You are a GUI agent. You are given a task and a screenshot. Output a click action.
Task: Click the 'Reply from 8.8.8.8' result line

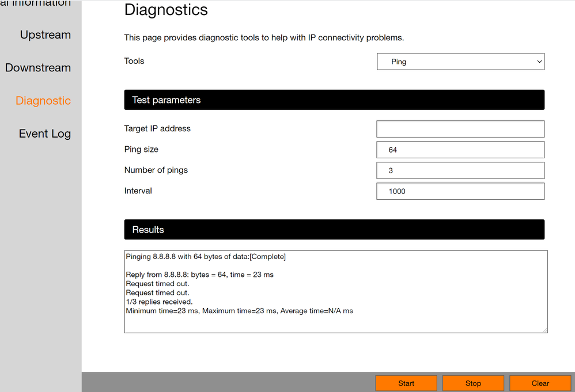coord(199,275)
